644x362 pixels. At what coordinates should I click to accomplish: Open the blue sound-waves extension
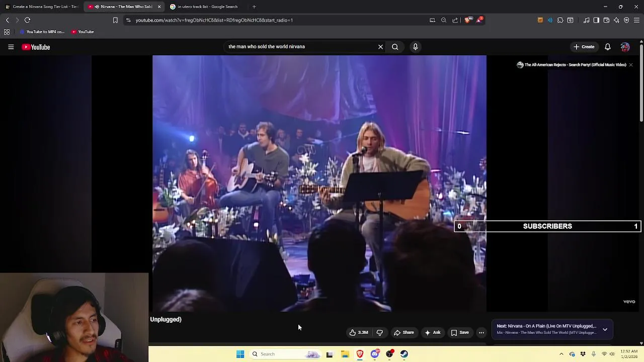(550, 20)
